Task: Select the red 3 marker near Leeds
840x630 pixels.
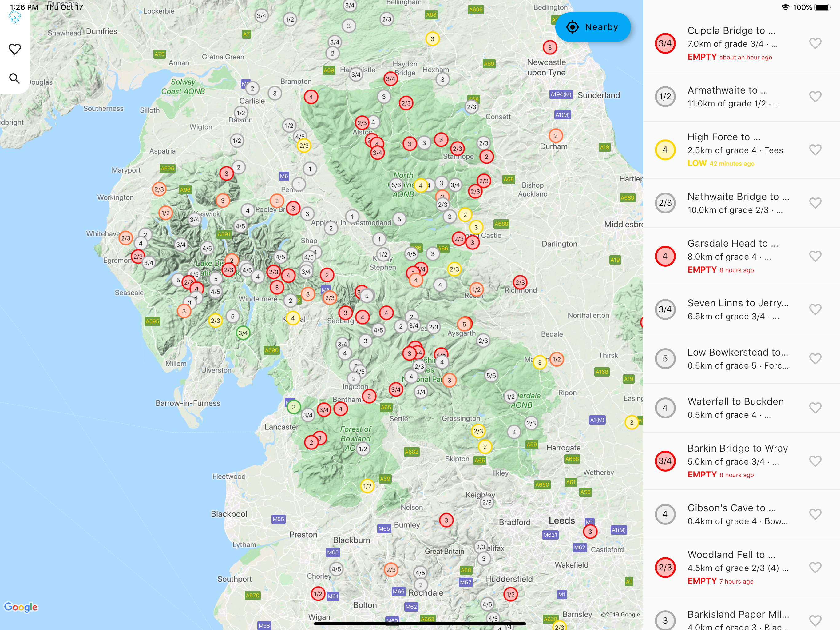Action: tap(590, 532)
